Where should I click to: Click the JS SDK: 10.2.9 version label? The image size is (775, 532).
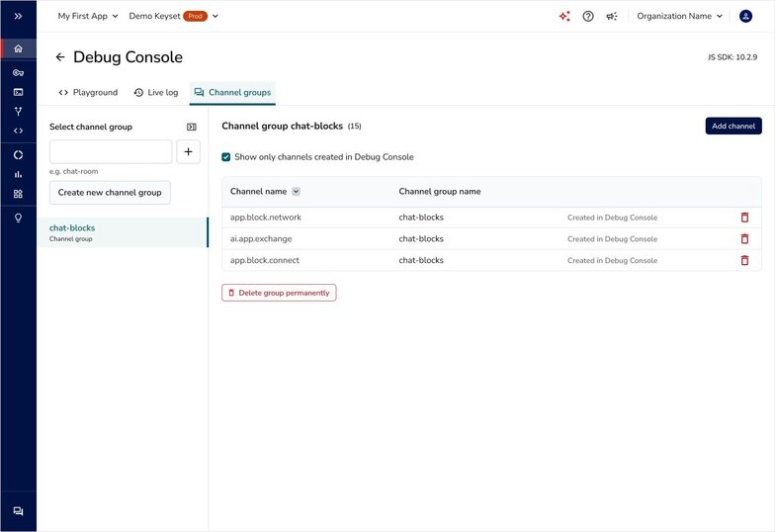(732, 57)
